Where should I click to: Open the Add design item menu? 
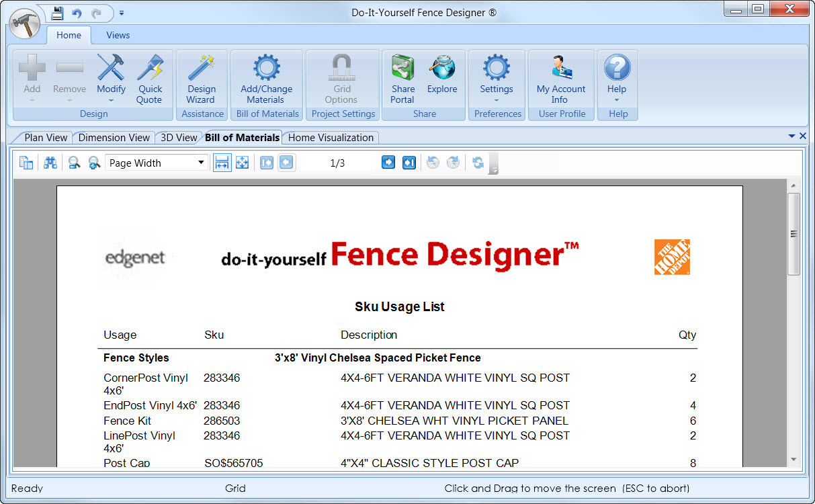click(x=32, y=79)
